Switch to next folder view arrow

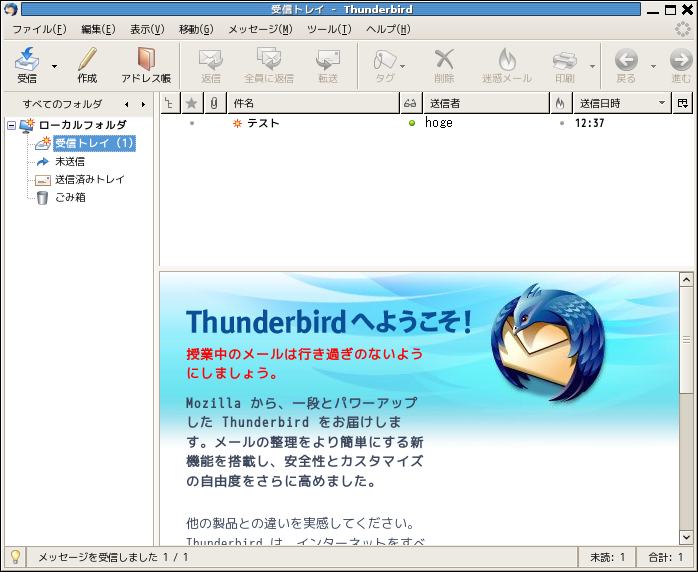[x=143, y=105]
